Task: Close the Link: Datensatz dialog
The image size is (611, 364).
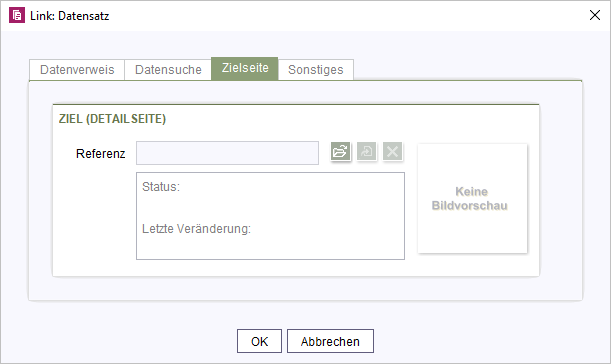Action: pyautogui.click(x=595, y=15)
